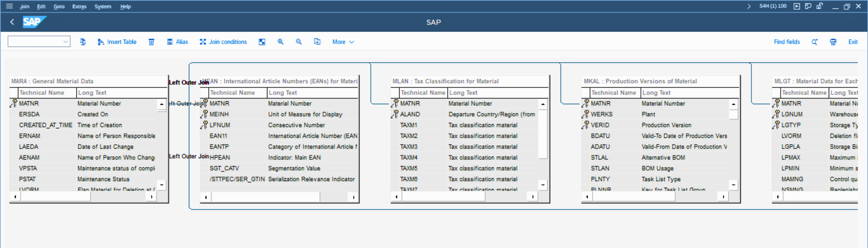
Task: Open the Extras menu
Action: [x=79, y=6]
